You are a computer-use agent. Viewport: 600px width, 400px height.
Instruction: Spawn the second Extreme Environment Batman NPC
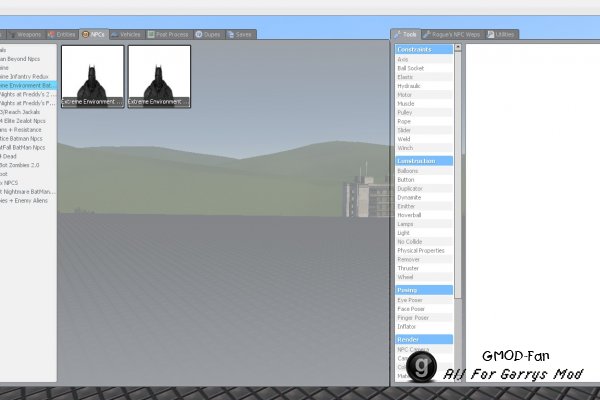coord(159,77)
